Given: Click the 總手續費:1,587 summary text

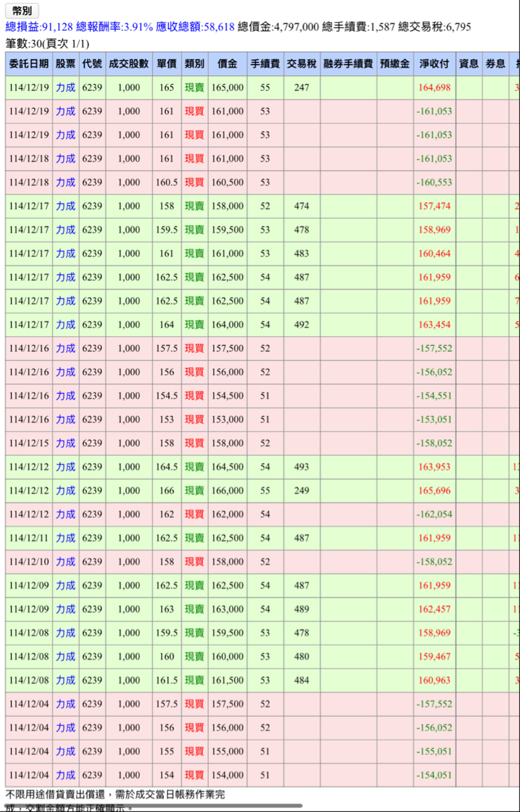Looking at the screenshot, I should click(359, 27).
